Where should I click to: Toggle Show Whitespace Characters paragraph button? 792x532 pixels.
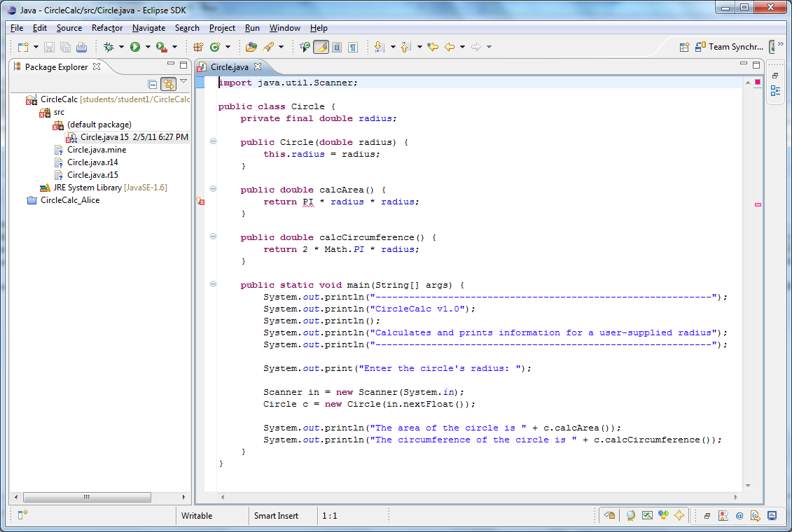pos(353,47)
